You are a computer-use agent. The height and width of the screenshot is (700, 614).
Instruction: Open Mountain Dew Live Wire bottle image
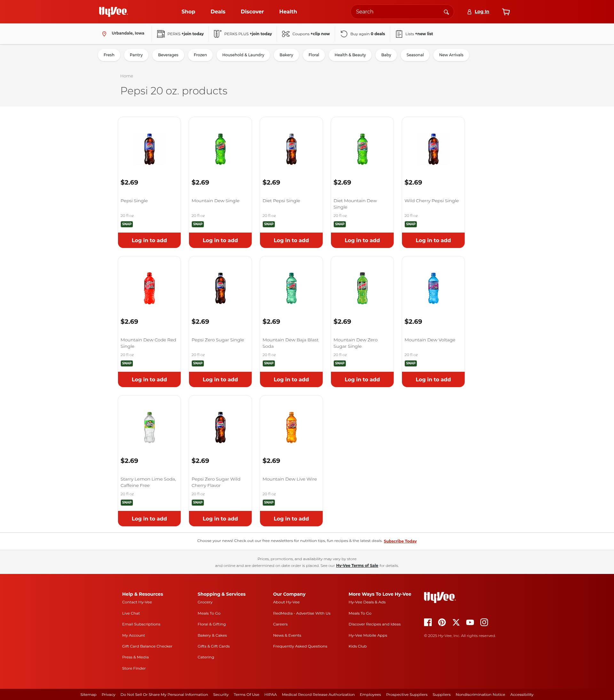[291, 427]
